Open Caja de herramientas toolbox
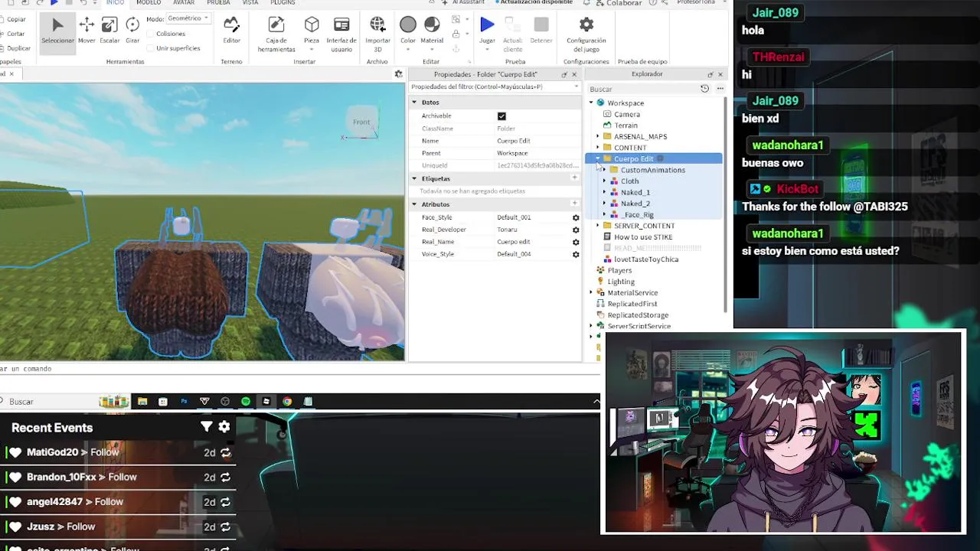Image resolution: width=980 pixels, height=551 pixels. pyautogui.click(x=276, y=34)
